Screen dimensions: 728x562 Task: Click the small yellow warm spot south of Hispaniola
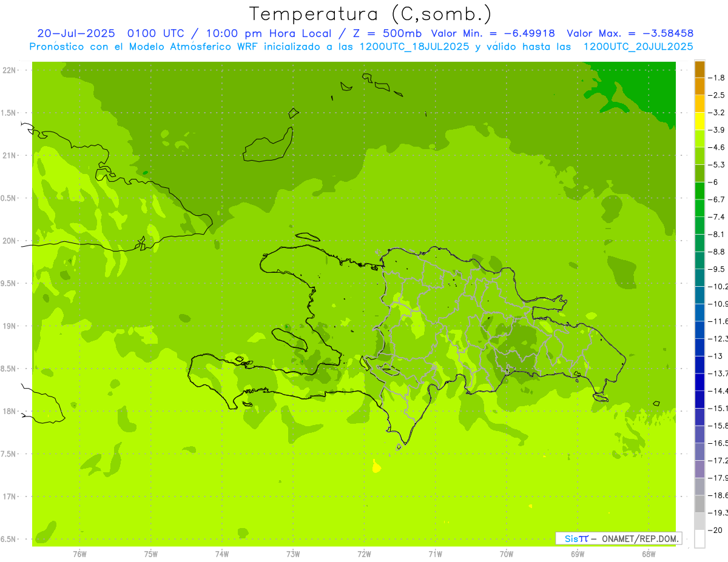point(376,467)
